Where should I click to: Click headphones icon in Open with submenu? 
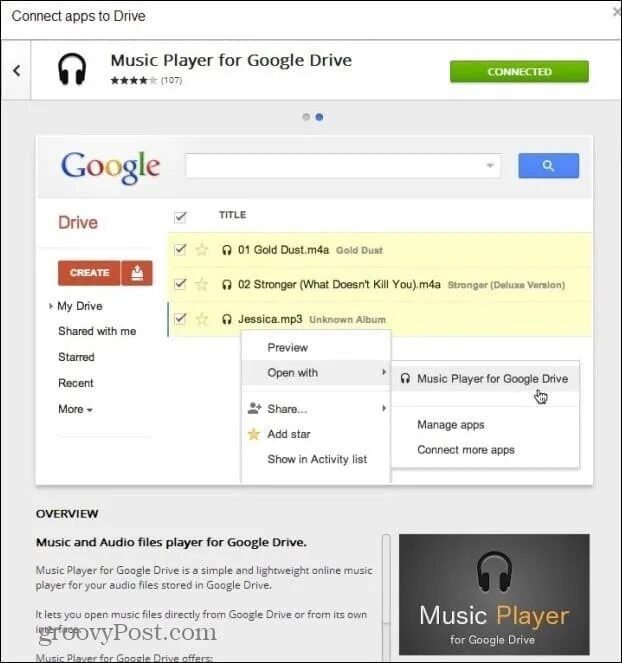pos(405,378)
